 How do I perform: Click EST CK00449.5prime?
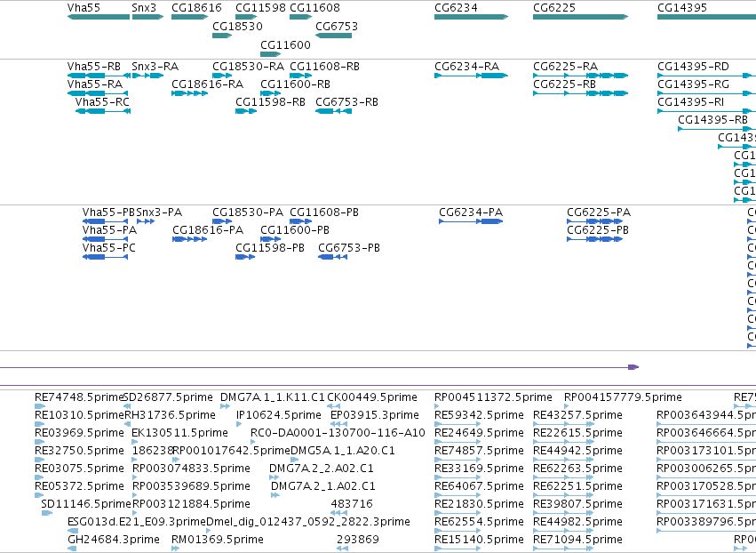click(x=372, y=397)
